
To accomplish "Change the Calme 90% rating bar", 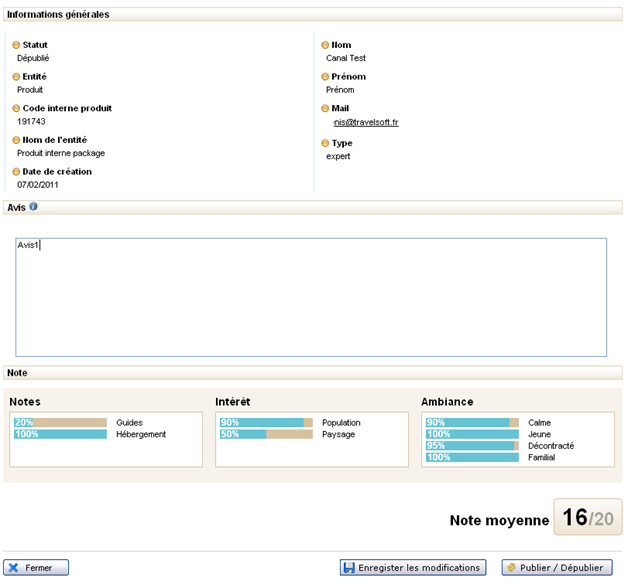I will coord(472,423).
